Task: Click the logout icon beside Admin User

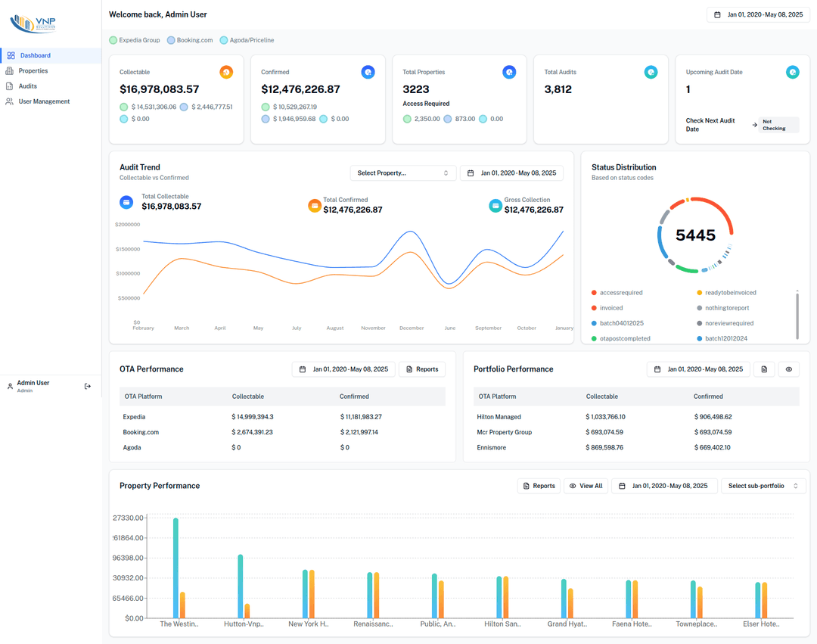Action: pos(88,386)
